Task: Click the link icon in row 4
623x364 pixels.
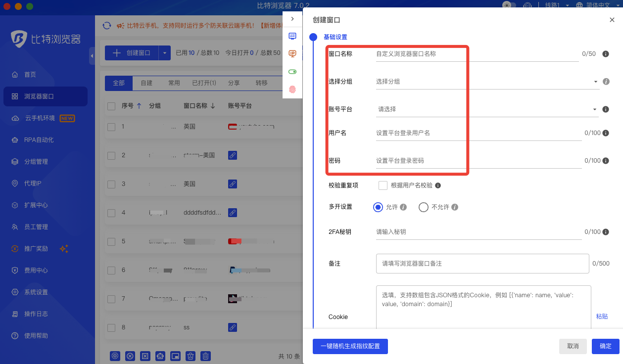Action: pos(233,213)
